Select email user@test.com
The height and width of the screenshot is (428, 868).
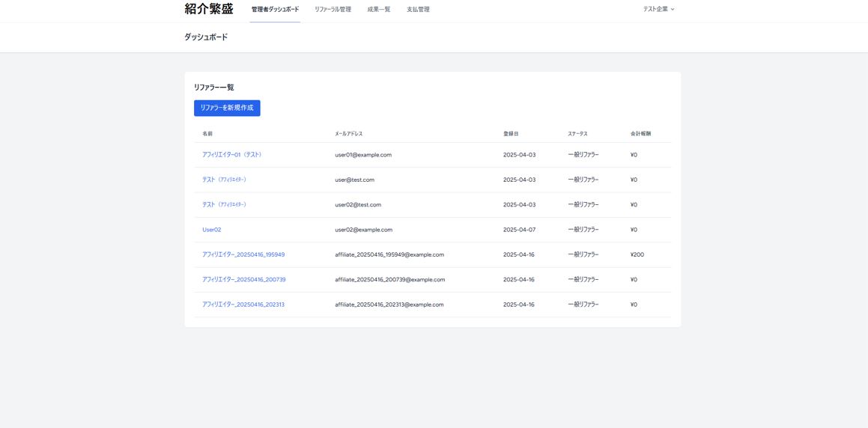point(355,180)
